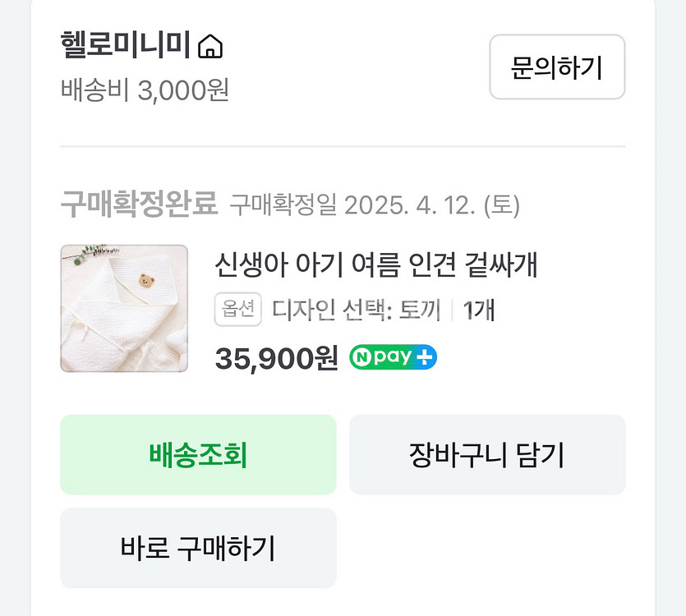Click the Npay plus badge
The height and width of the screenshot is (616, 686).
tap(393, 357)
